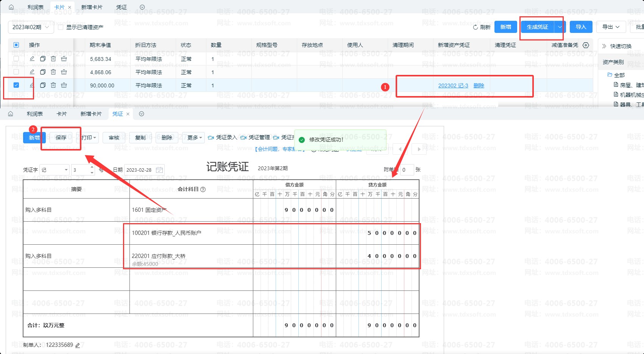Switch to the 利润表 tab in top bar

point(36,7)
